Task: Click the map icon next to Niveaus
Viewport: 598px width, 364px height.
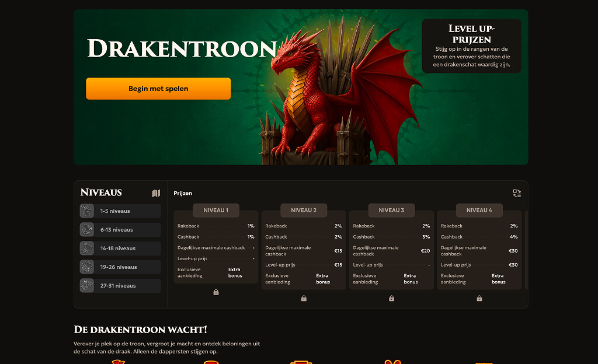Action: click(x=156, y=194)
